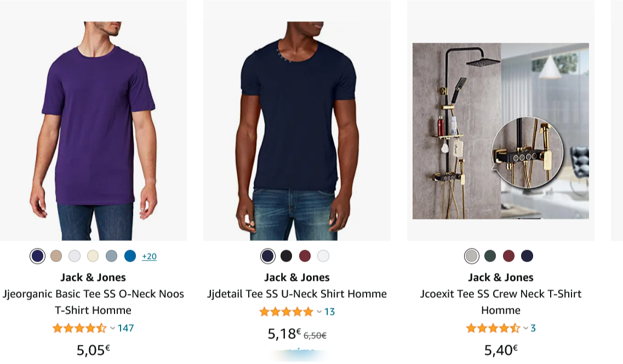Image resolution: width=623 pixels, height=364 pixels.
Task: Choose the navy swatch for Jjdetail Tee
Action: (267, 256)
